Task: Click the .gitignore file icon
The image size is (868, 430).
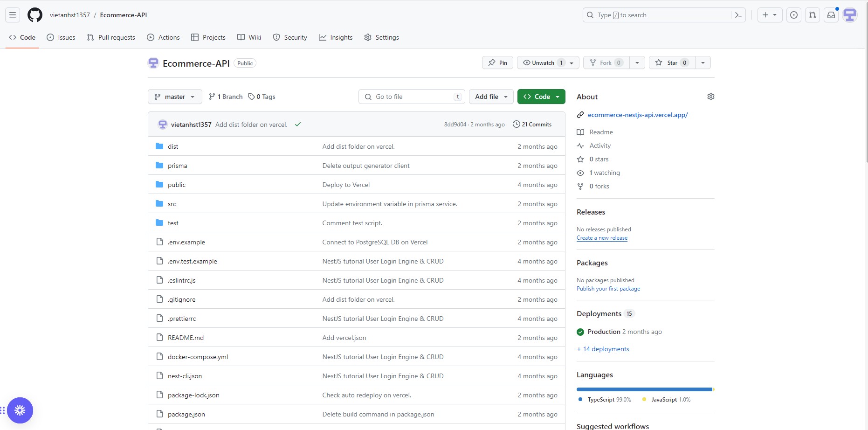Action: tap(159, 299)
